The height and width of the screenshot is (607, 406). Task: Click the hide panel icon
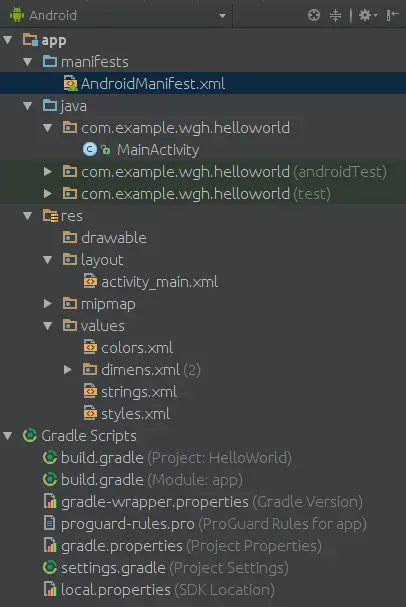tap(392, 15)
